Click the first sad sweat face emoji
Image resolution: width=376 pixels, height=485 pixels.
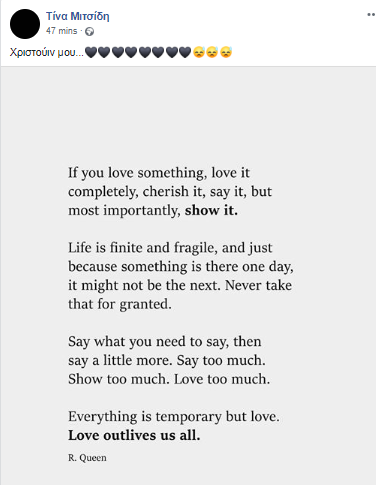[199, 52]
